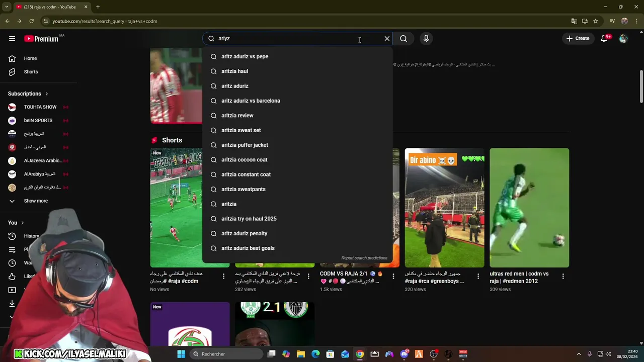
Task: Focus the search field containing 'ariyz'
Action: [x=297, y=38]
